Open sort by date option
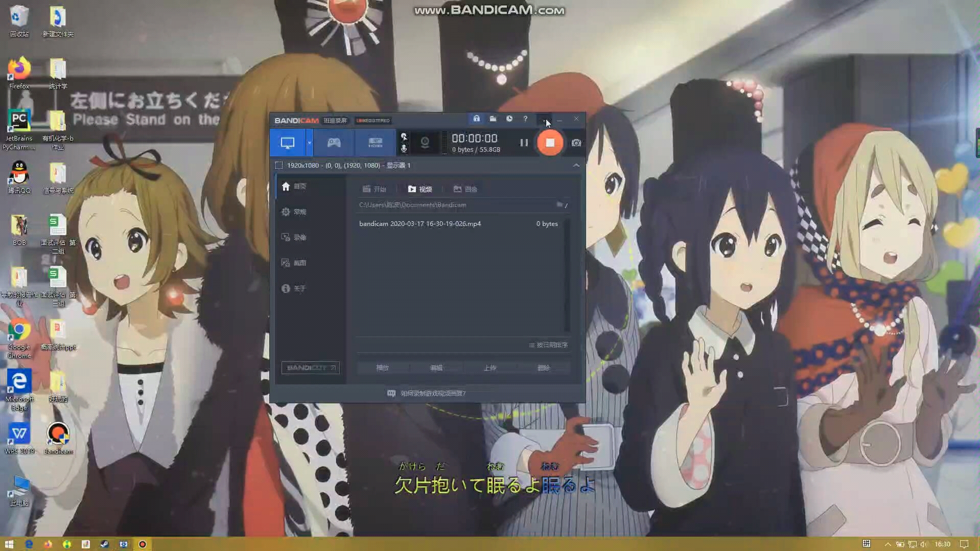This screenshot has height=551, width=980. pyautogui.click(x=548, y=345)
